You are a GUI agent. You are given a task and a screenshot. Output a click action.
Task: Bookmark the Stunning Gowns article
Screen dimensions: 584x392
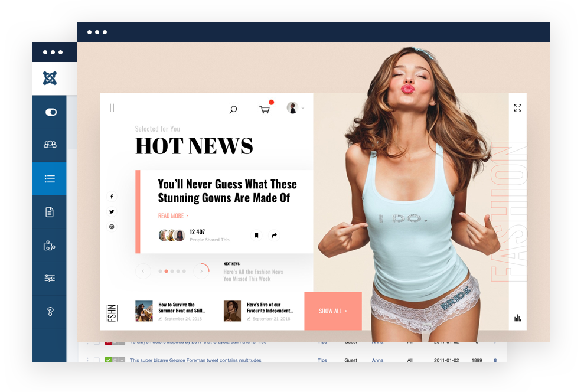click(x=256, y=236)
